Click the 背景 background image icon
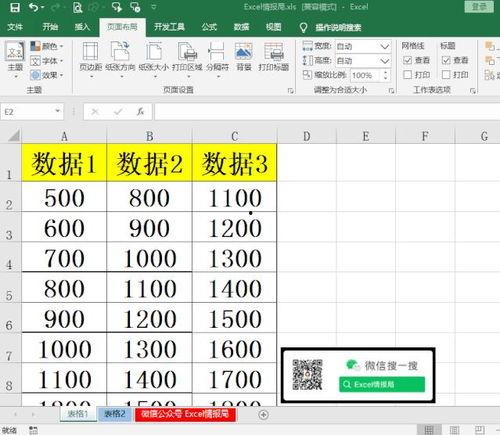Viewport: 500px width, 435px height. pyautogui.click(x=244, y=57)
